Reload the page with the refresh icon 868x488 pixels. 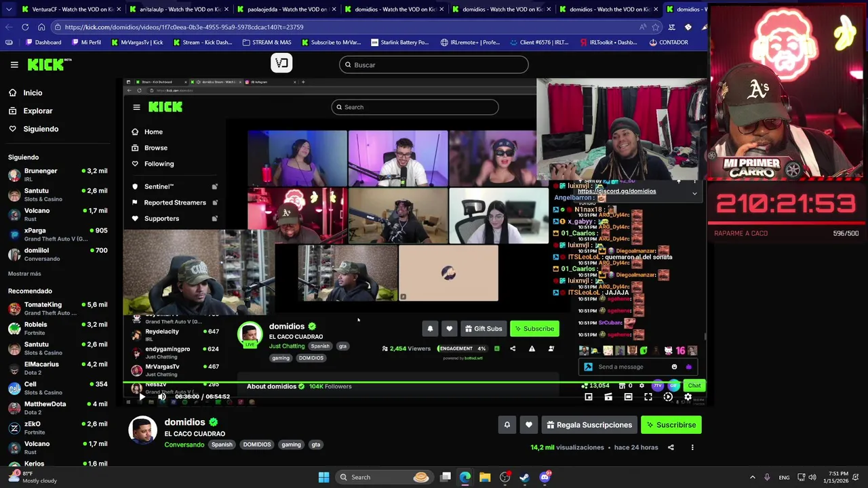(x=25, y=27)
